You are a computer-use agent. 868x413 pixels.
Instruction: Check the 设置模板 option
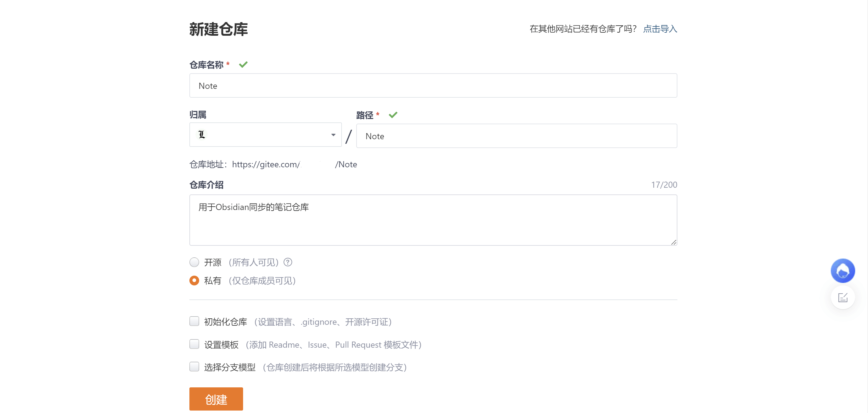tap(194, 344)
